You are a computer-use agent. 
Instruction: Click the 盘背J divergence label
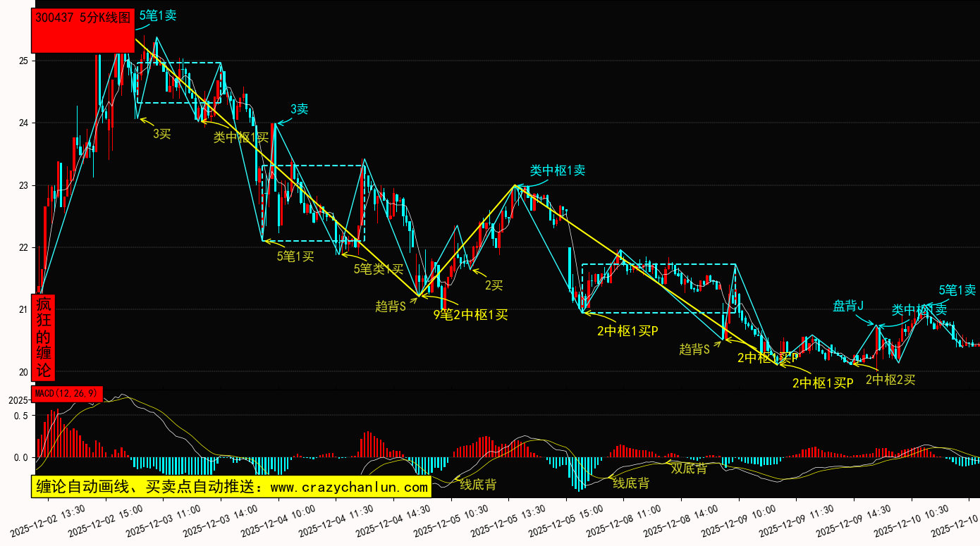[848, 306]
